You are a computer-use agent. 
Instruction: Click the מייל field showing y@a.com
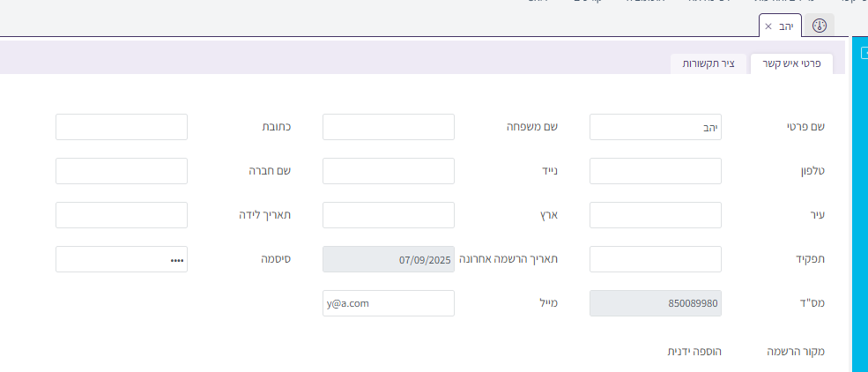388,303
